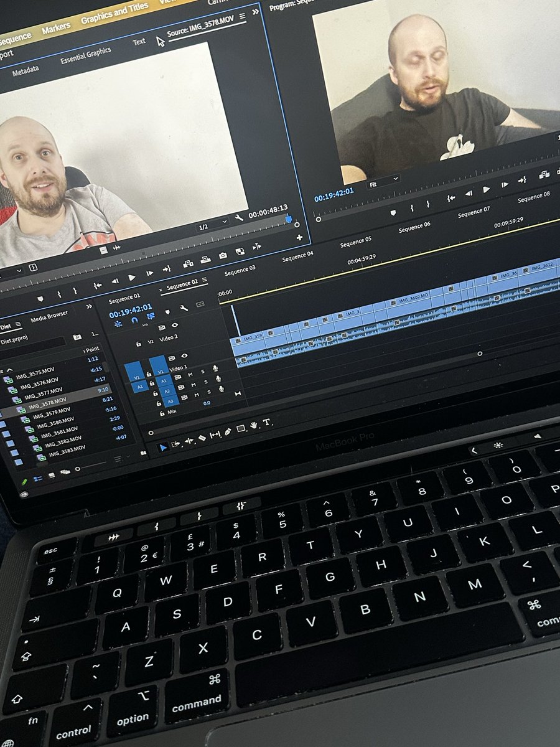This screenshot has height=747, width=560.
Task: Click the Source monitor Insert button
Action: tap(188, 263)
